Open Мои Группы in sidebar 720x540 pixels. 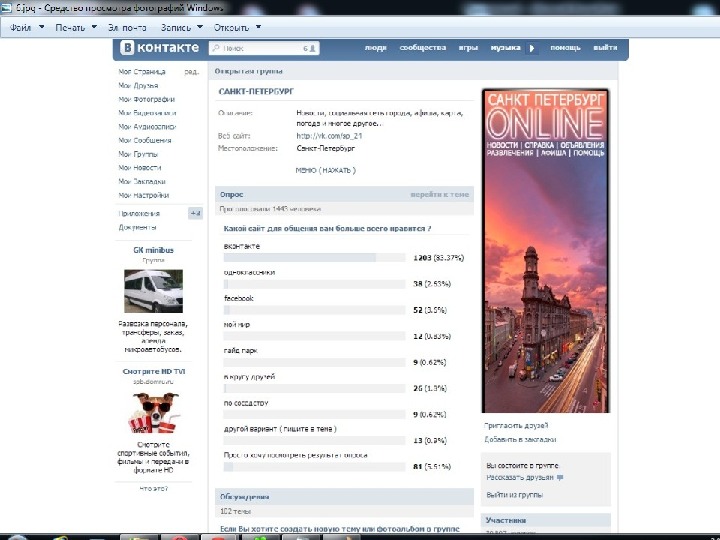coord(138,154)
